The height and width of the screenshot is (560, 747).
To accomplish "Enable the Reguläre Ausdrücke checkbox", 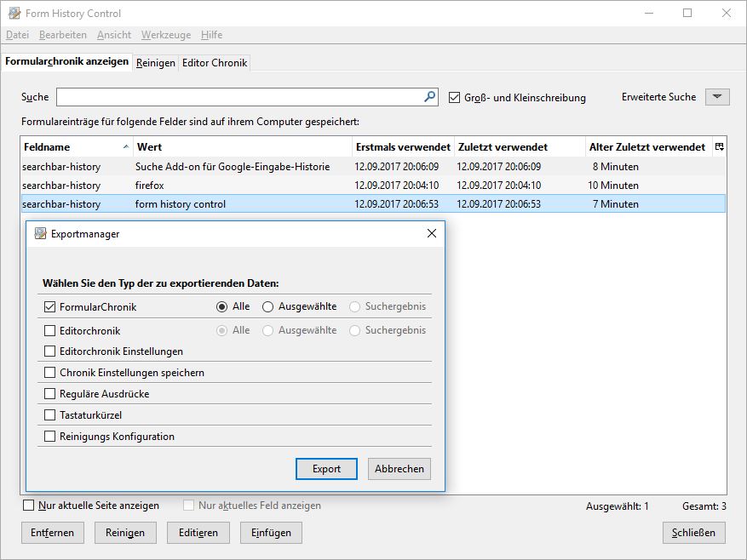I will pyautogui.click(x=49, y=394).
